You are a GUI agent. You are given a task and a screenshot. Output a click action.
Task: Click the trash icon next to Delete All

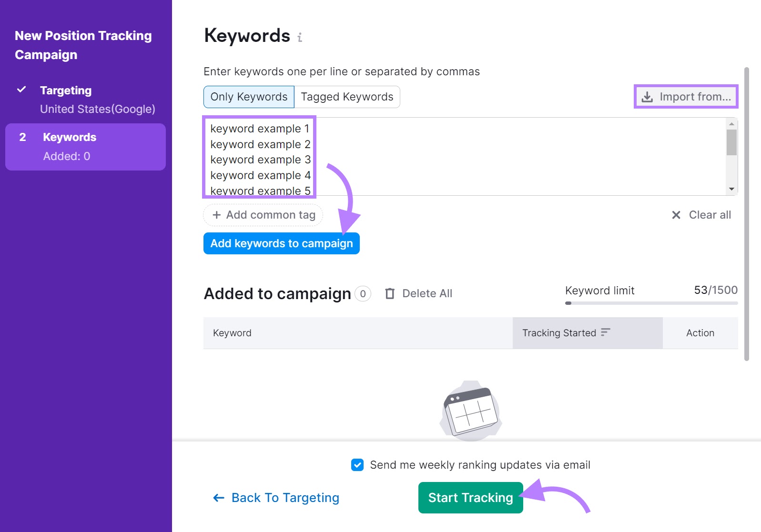pos(390,293)
